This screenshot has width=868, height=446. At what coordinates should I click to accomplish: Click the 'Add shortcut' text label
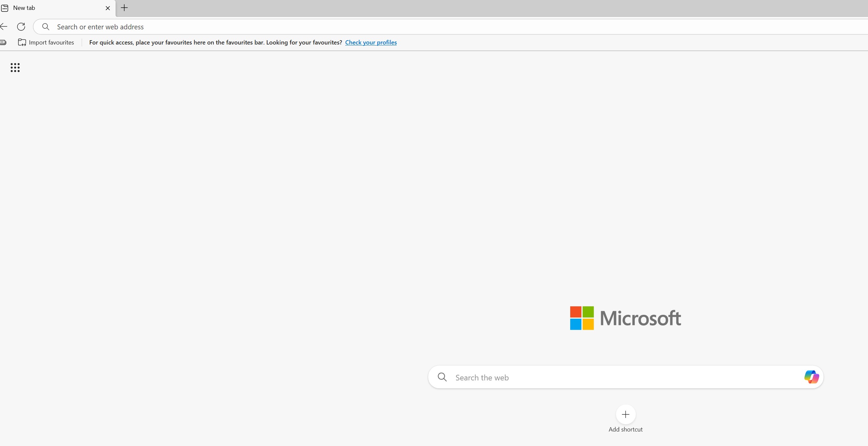[626, 430]
